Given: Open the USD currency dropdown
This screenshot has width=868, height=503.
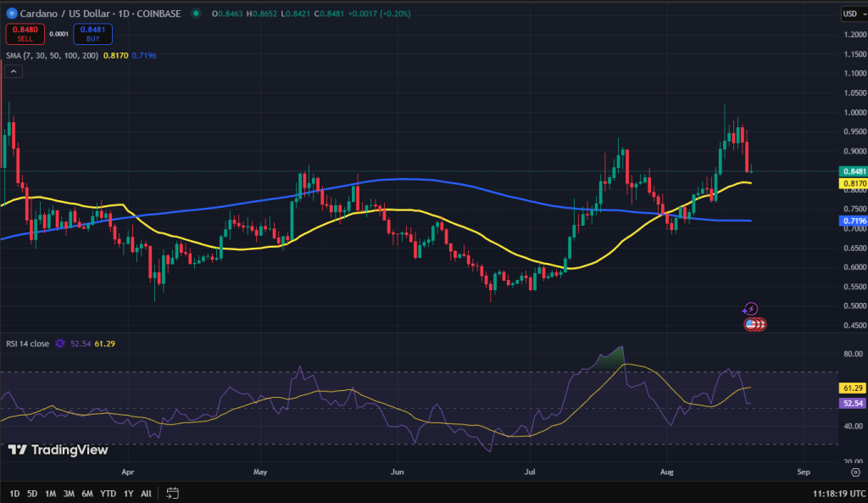Looking at the screenshot, I should (x=853, y=14).
